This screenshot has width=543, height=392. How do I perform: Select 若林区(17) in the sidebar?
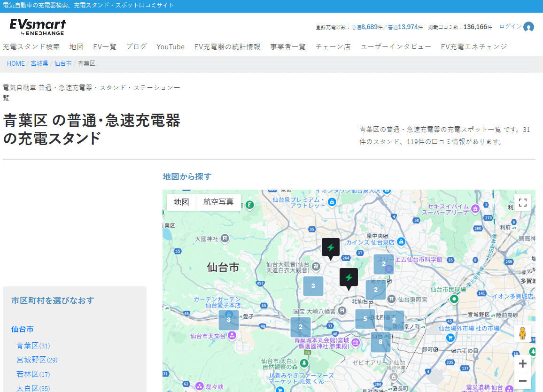coord(33,375)
